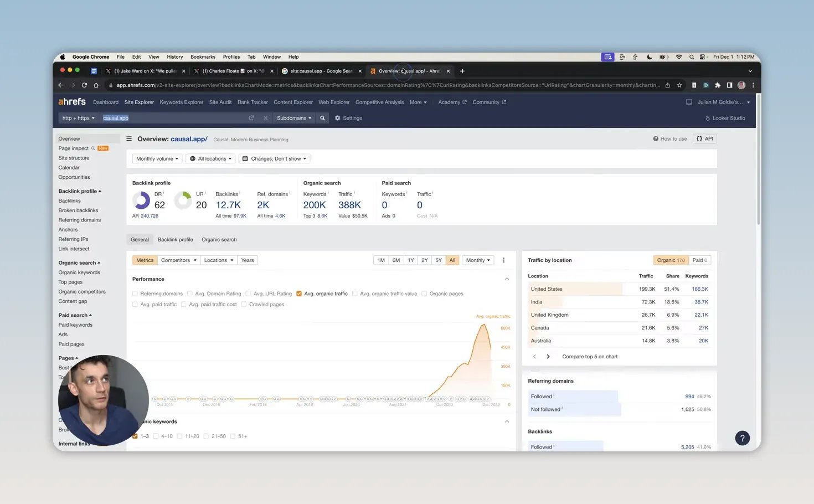Expand the More menu in Ahrefs navigation

coord(418,102)
